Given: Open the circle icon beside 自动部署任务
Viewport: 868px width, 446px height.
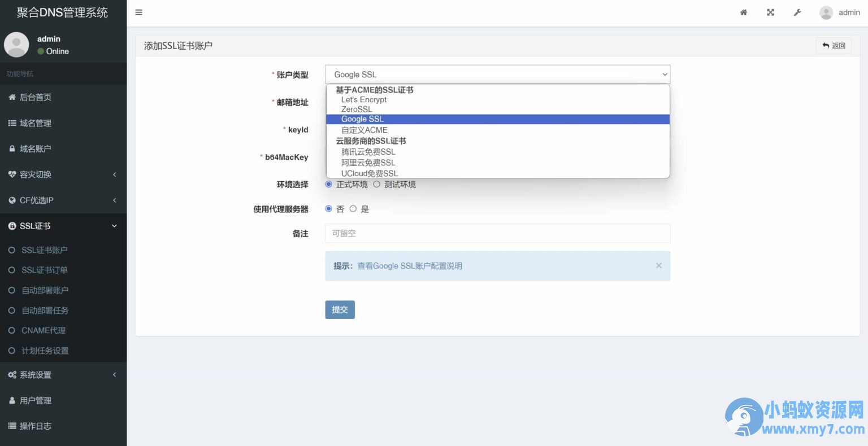Looking at the screenshot, I should (11, 311).
